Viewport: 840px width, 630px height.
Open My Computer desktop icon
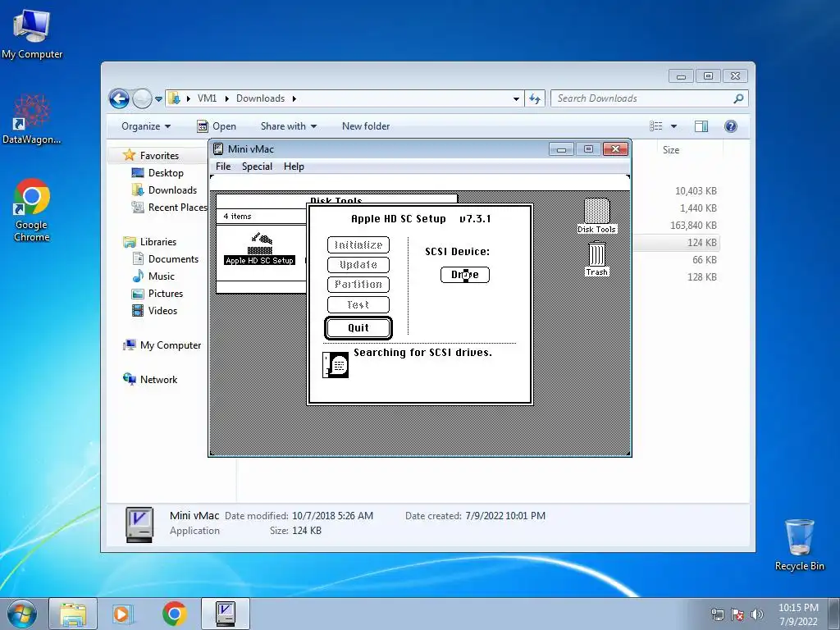tap(32, 34)
